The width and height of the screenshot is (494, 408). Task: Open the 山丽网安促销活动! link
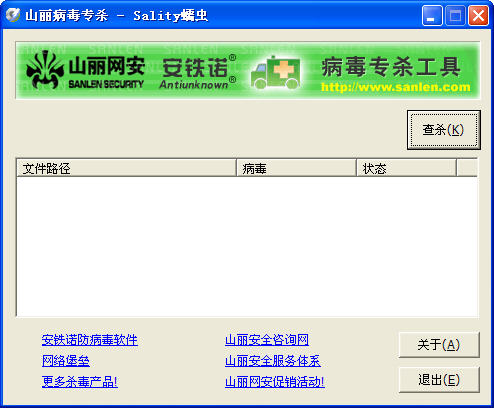click(275, 382)
